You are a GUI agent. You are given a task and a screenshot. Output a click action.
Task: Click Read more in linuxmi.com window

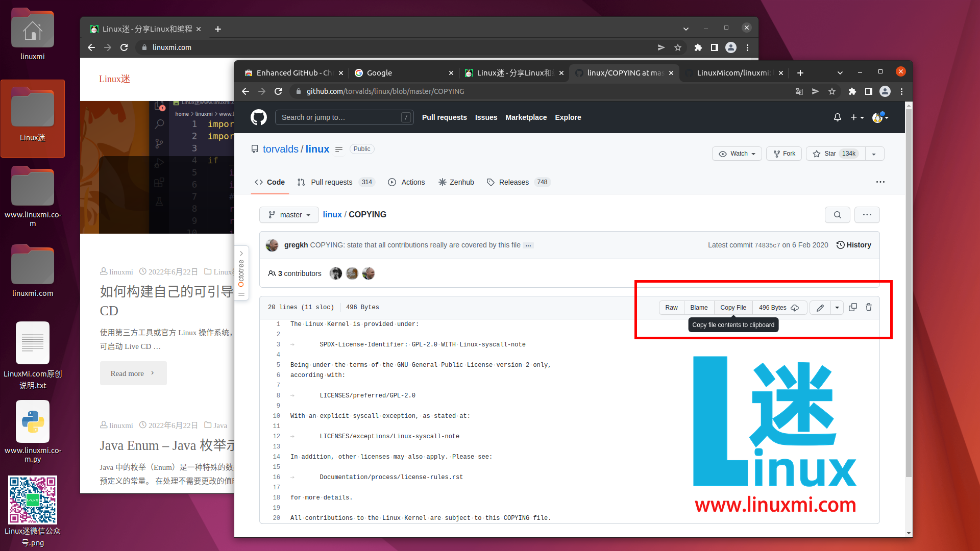(133, 373)
